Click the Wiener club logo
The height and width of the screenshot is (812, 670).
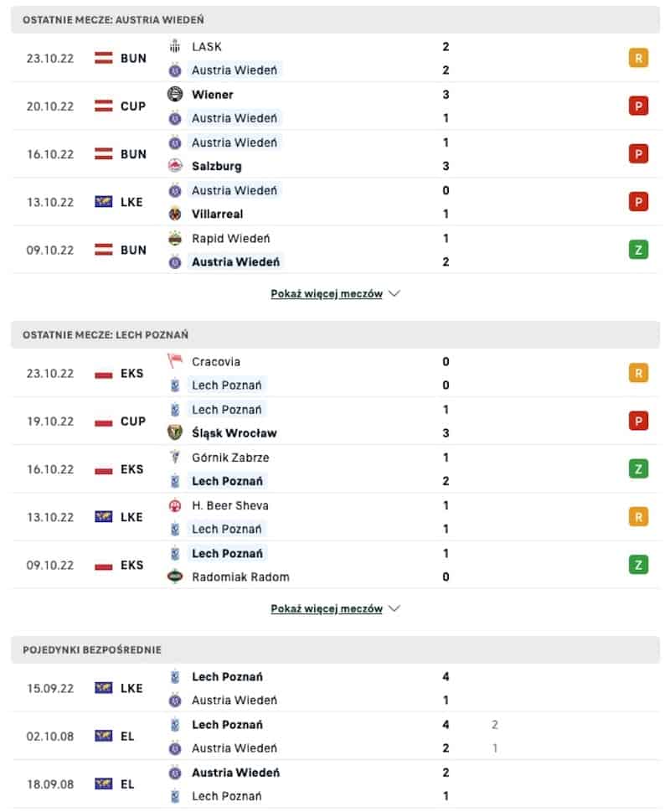tap(175, 94)
